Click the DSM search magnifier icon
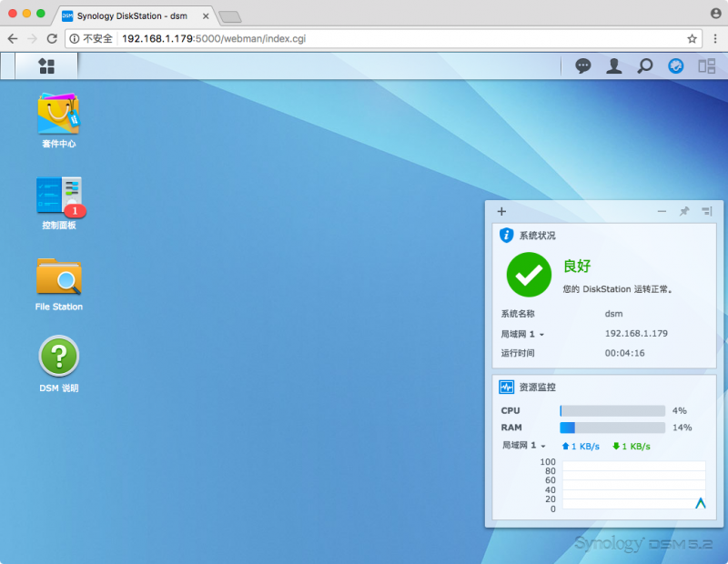The image size is (728, 564). coord(645,65)
